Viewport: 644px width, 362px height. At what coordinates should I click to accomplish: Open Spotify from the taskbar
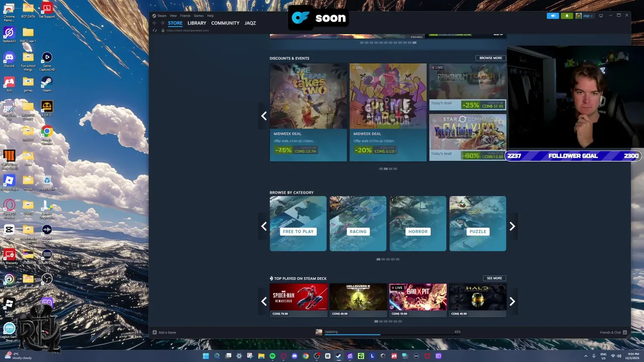pos(272,356)
